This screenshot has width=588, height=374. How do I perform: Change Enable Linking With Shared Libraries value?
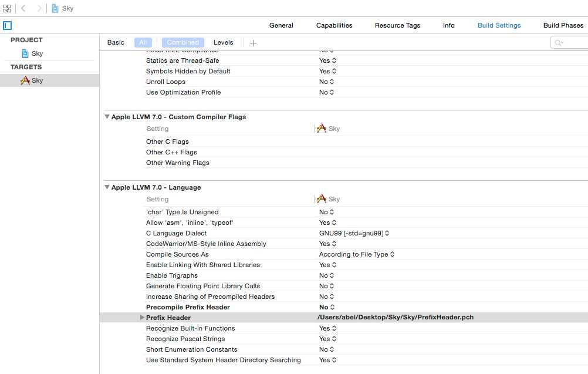click(x=327, y=264)
